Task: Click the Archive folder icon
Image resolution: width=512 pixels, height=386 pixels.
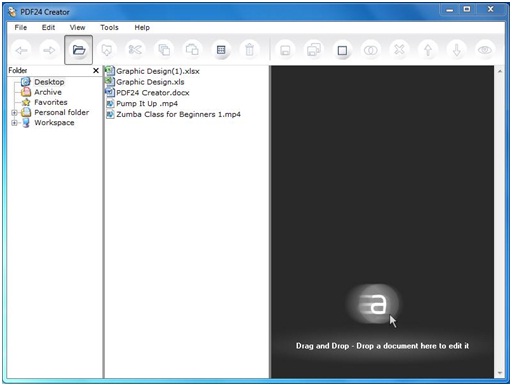Action: pyautogui.click(x=26, y=92)
